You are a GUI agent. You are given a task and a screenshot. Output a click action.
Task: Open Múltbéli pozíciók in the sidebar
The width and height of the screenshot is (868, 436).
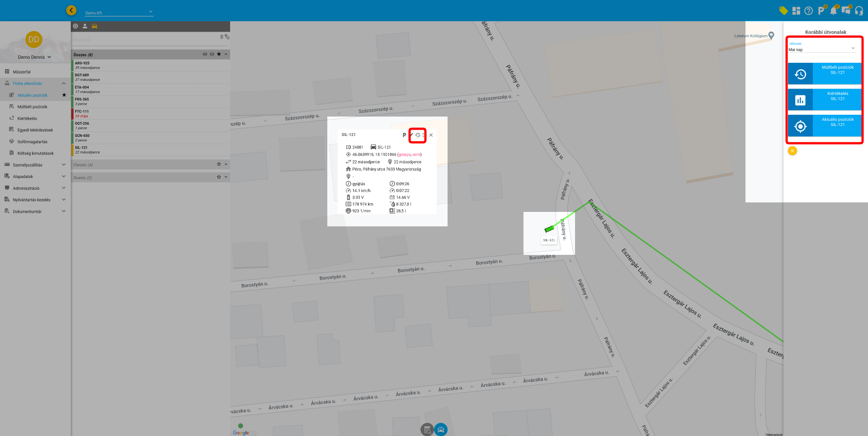(32, 107)
